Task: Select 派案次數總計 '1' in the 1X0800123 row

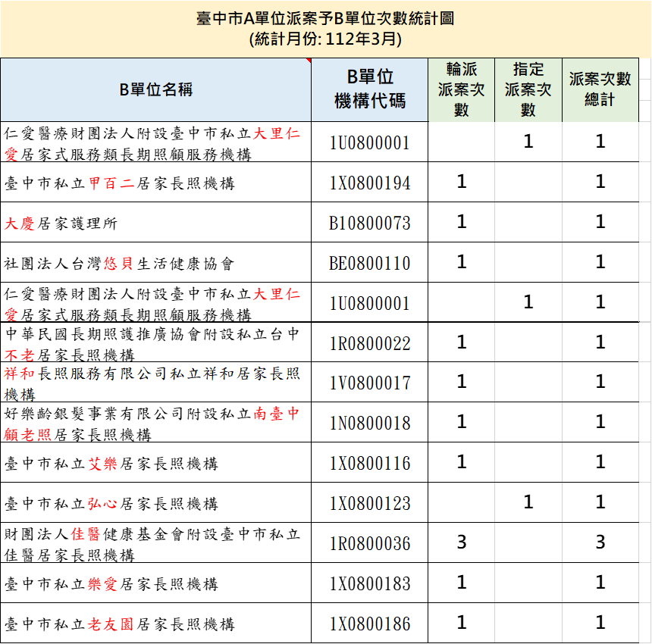Action: click(600, 502)
